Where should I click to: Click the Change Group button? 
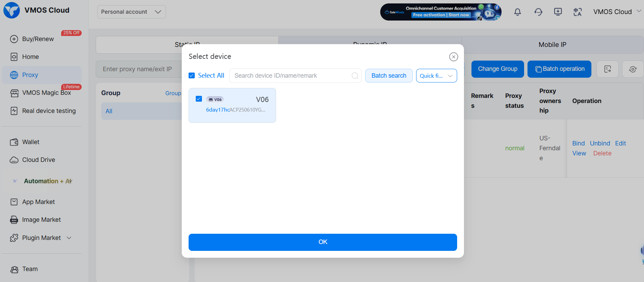[x=497, y=69]
